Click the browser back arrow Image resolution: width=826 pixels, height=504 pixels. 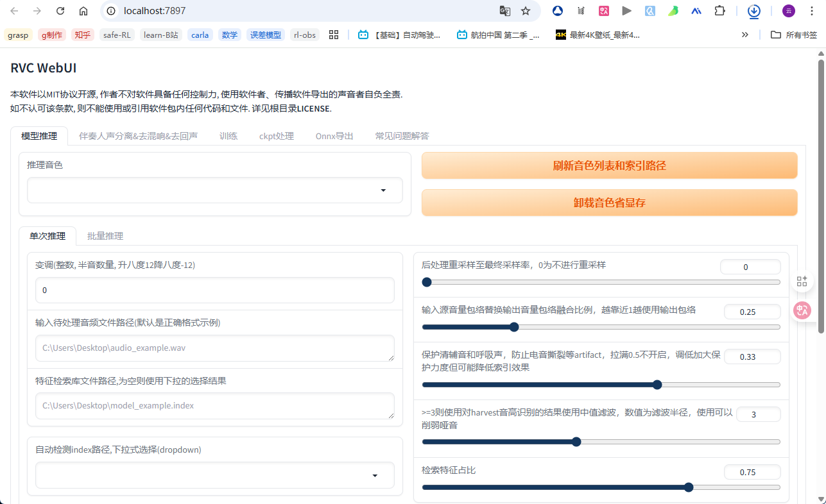[x=15, y=11]
